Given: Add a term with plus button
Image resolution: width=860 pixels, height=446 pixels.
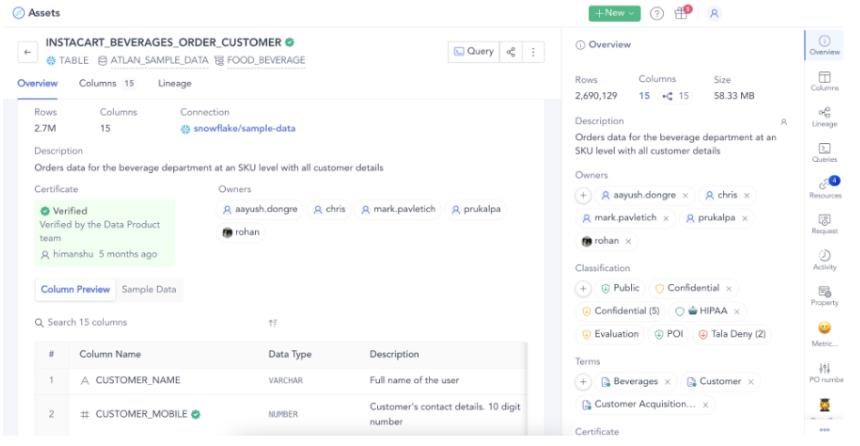Looking at the screenshot, I should 583,381.
